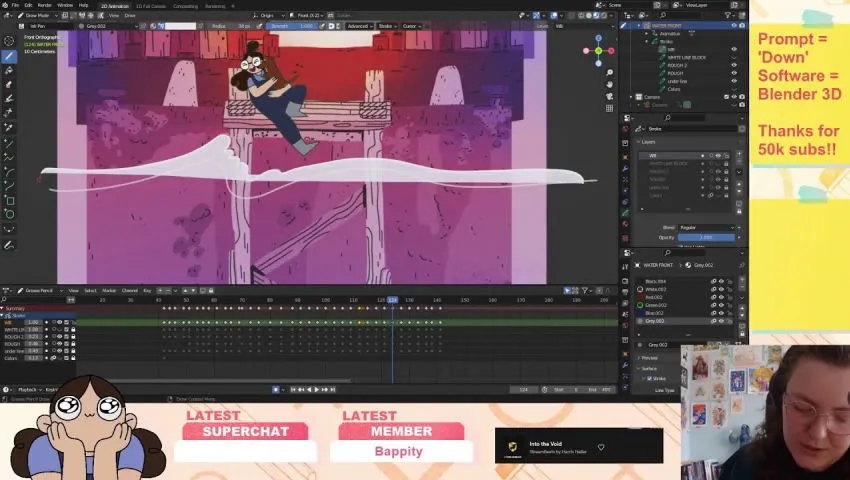Image resolution: width=850 pixels, height=480 pixels.
Task: Jump to the first frame button
Action: (x=293, y=389)
